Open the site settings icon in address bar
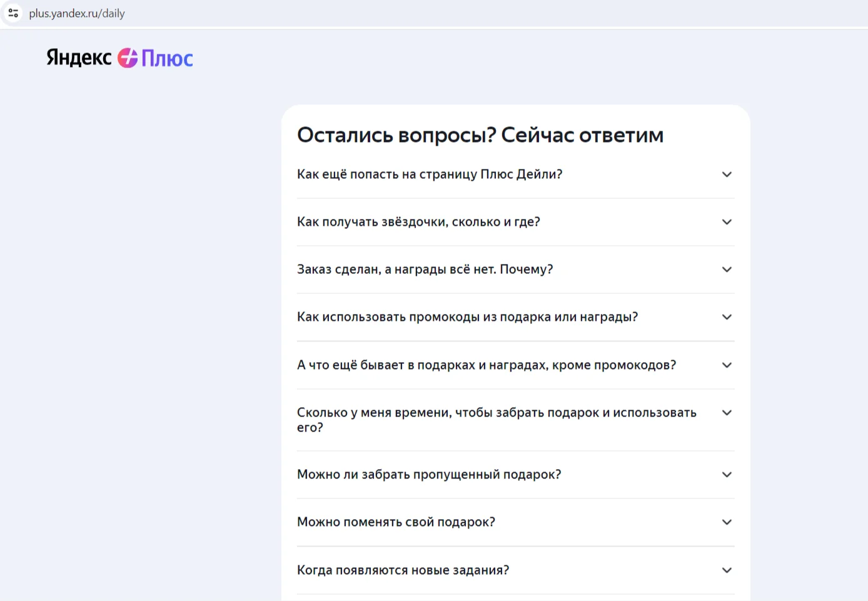 (x=13, y=13)
